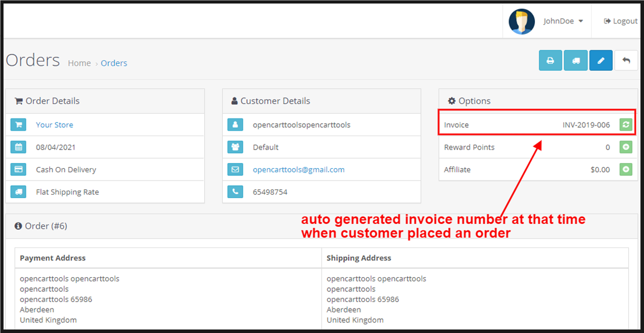Click the shopping cart store icon
Screen dimensions: 644x333
[x=18, y=125]
